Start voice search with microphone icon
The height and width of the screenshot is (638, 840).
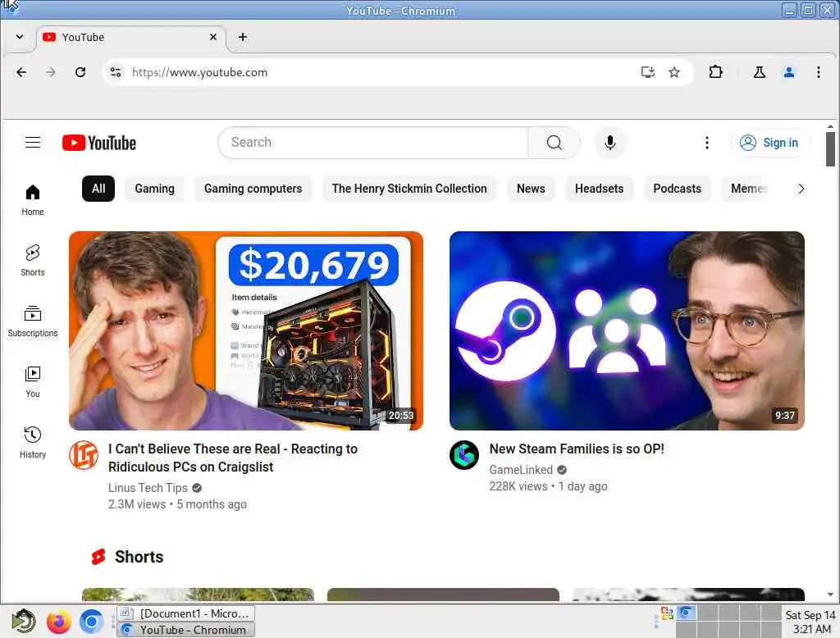pos(609,143)
